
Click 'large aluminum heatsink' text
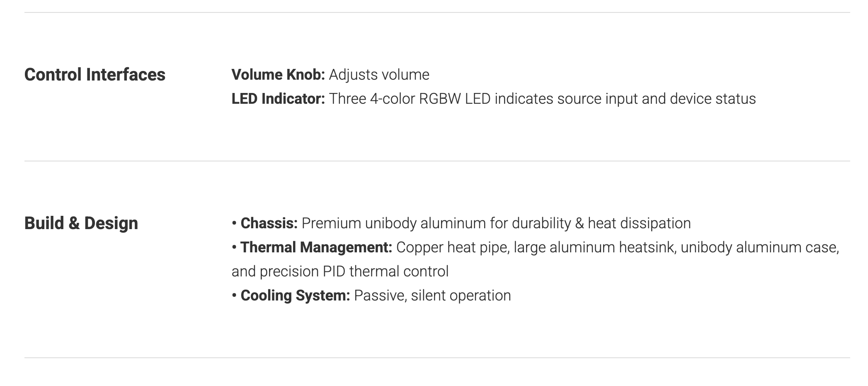click(x=594, y=247)
